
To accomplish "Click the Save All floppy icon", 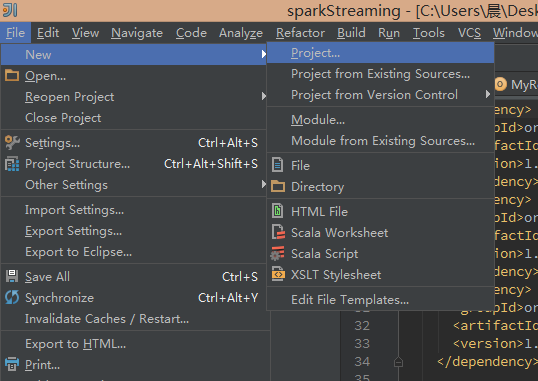I will (x=12, y=276).
